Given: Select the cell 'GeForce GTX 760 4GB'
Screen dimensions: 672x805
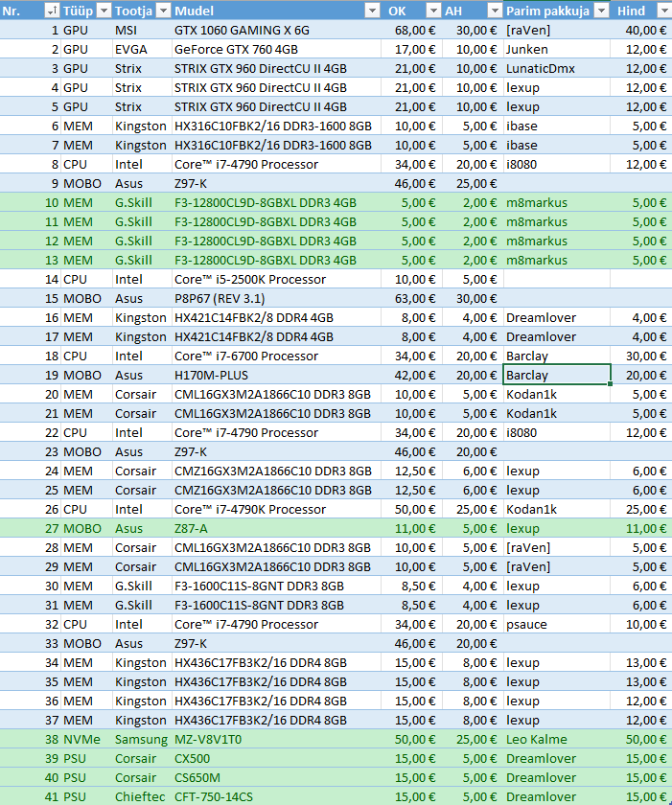Looking at the screenshot, I should click(x=276, y=49).
